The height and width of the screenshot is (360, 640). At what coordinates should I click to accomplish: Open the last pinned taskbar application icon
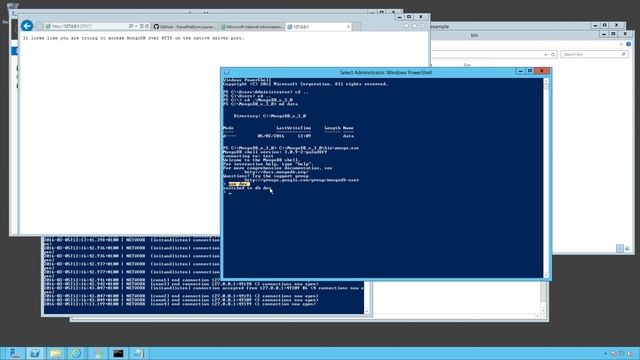tap(139, 353)
